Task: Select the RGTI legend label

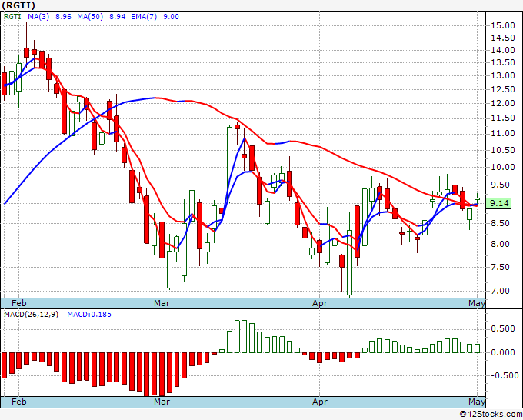Action: click(12, 17)
